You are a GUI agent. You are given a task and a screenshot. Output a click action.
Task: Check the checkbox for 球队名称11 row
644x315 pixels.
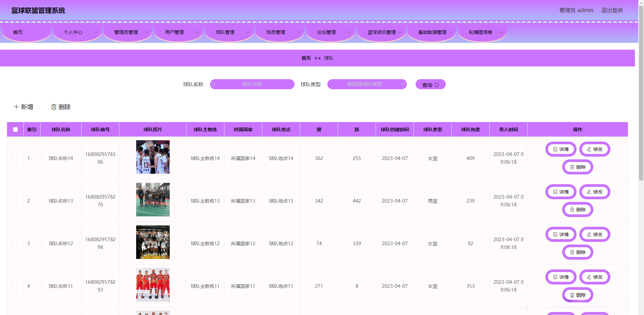[x=15, y=286]
